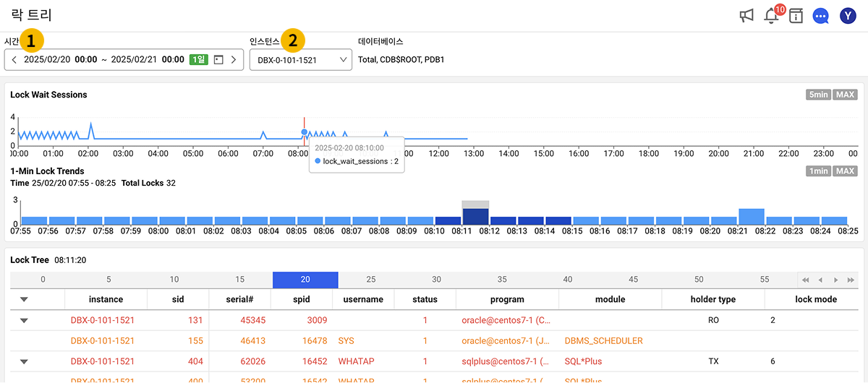
Task: Select the 08:21 bar in lock trends
Action: [x=752, y=217]
